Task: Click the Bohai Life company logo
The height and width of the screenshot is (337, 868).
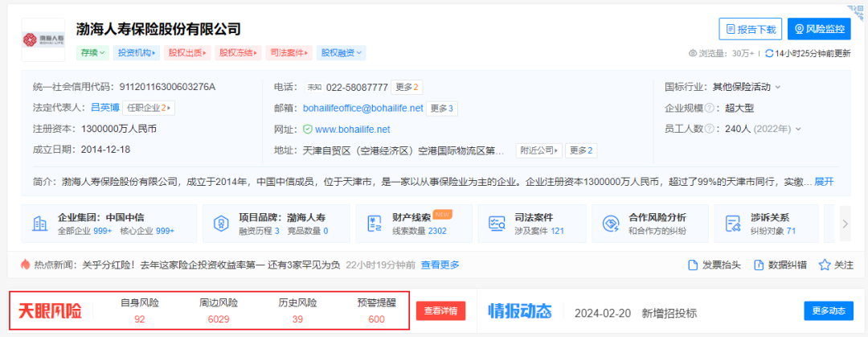Action: (43, 40)
